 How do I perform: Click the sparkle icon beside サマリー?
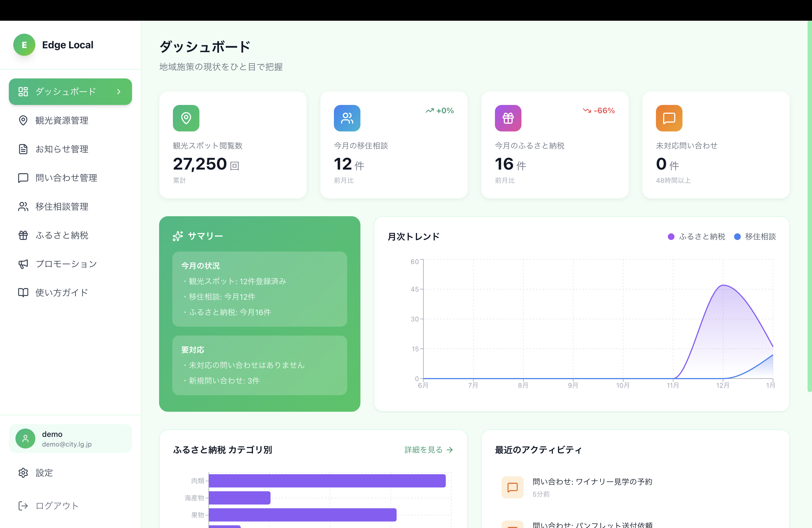click(x=178, y=236)
